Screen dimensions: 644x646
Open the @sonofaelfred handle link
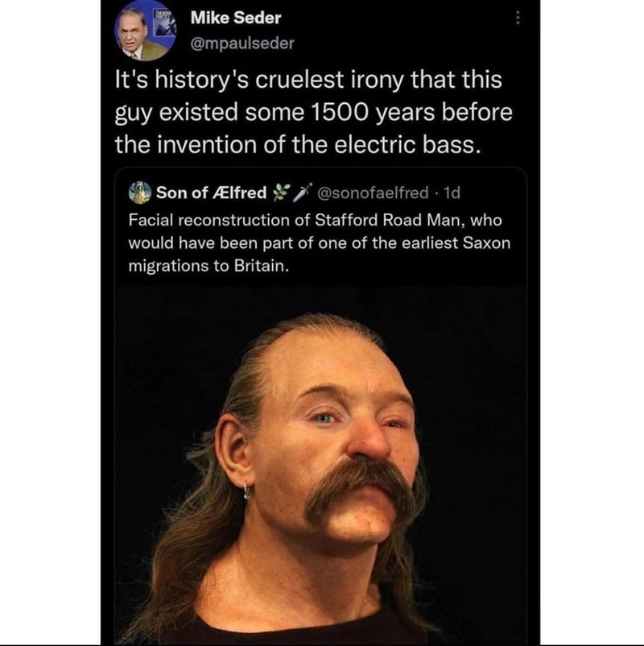click(373, 193)
